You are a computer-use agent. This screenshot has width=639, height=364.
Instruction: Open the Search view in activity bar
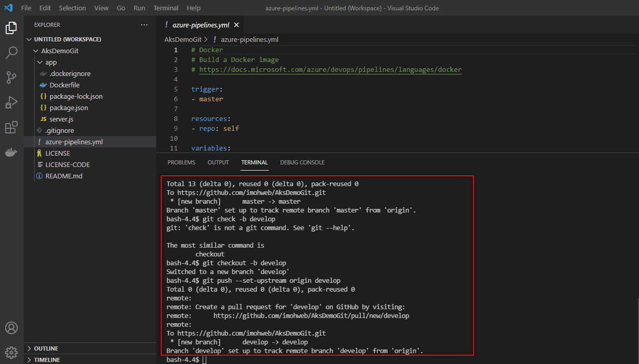tap(11, 53)
